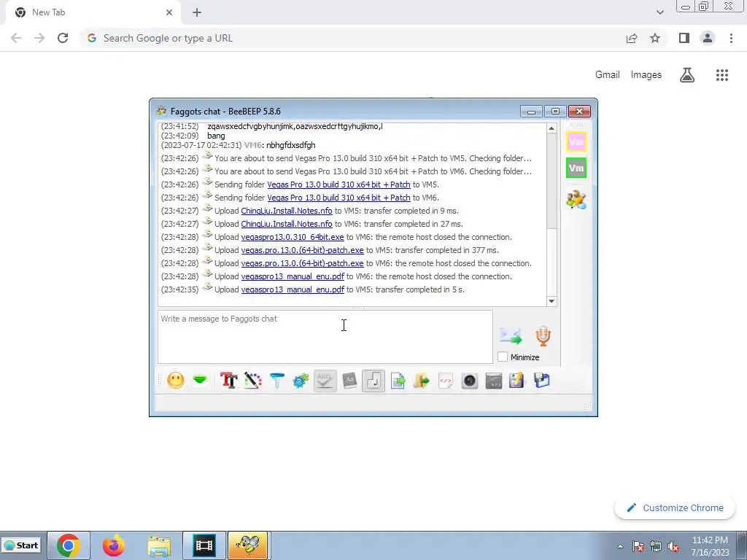The height and width of the screenshot is (560, 747).
Task: Open a new Chrome tab with plus button
Action: pyautogui.click(x=197, y=12)
